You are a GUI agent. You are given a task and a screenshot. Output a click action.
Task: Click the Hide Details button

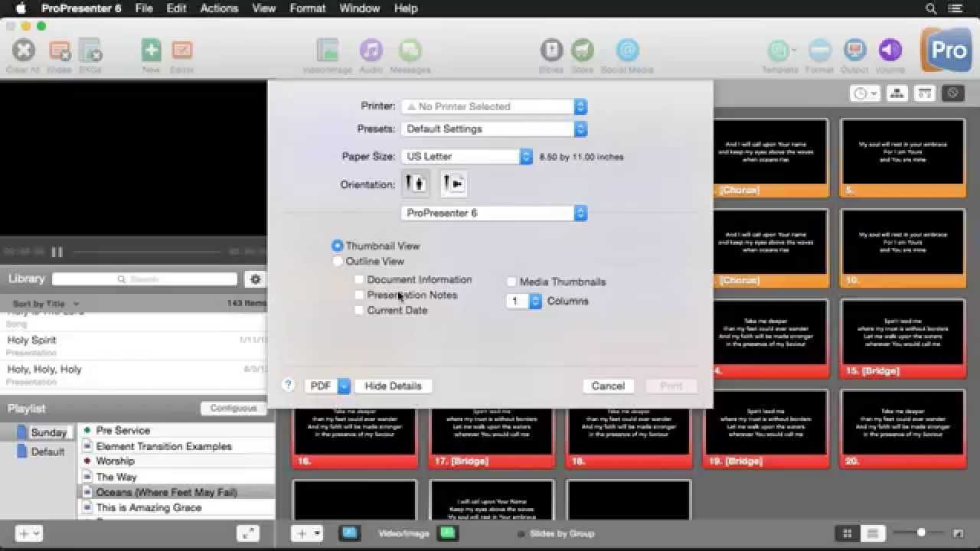click(x=393, y=386)
